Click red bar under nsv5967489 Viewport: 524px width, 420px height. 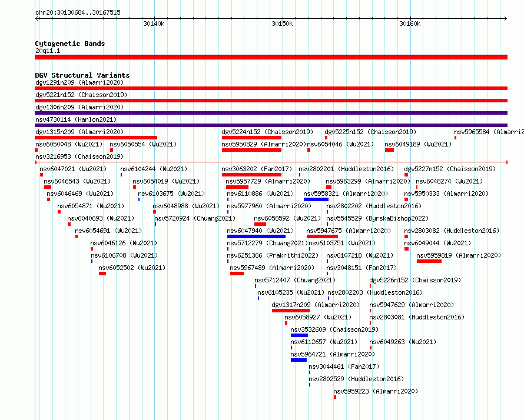tap(237, 274)
